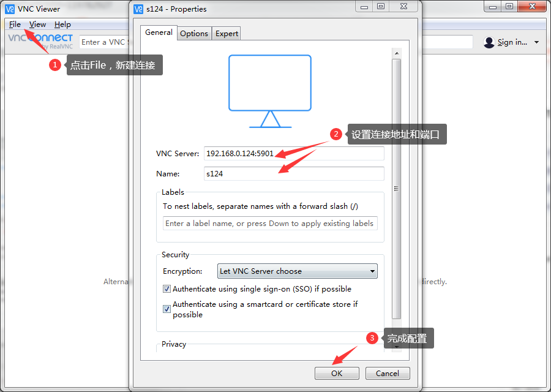Click the Labels name input field
This screenshot has height=392, width=551.
pos(270,223)
